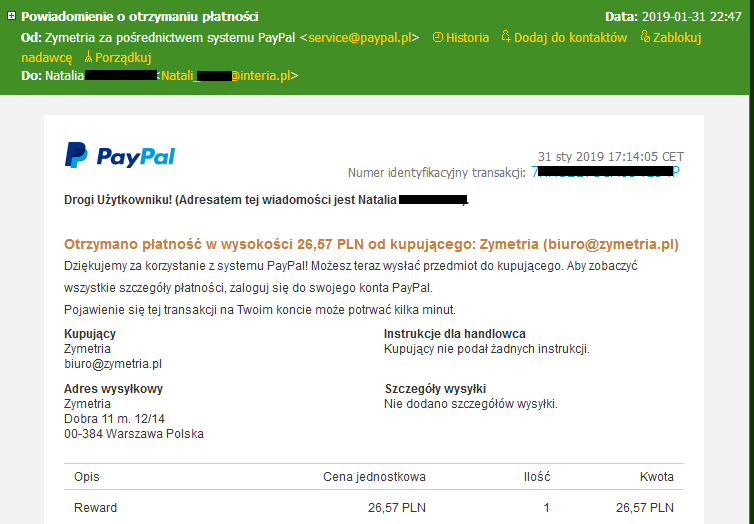
Task: Click the Opis column header
Action: [87, 477]
